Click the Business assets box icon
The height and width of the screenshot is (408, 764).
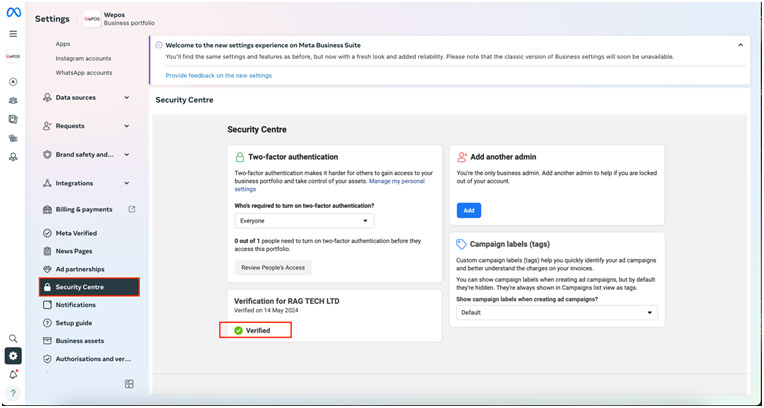tap(47, 341)
